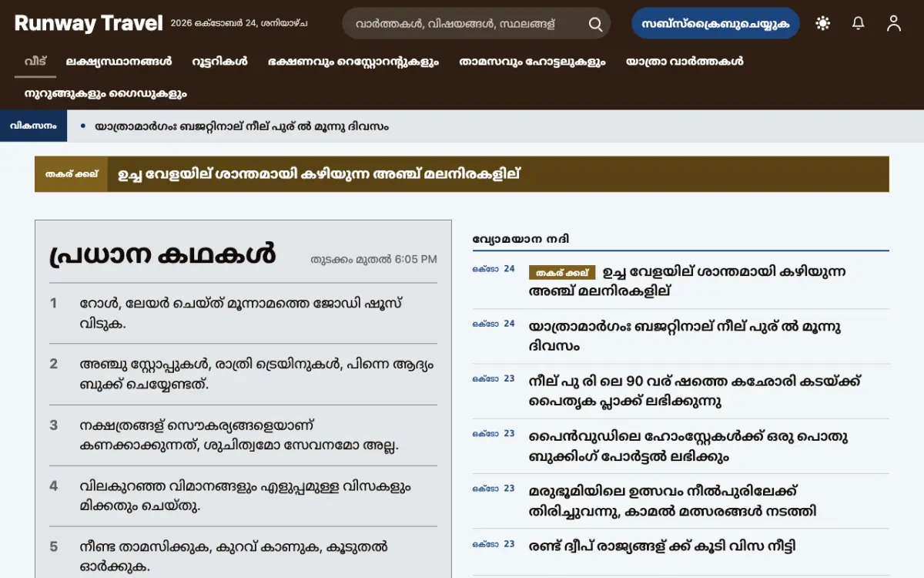Screen dimensions: 924x578
Task: Open feed story on 90 വര് ഷത്തെ കചോരി കട
Action: (x=695, y=391)
